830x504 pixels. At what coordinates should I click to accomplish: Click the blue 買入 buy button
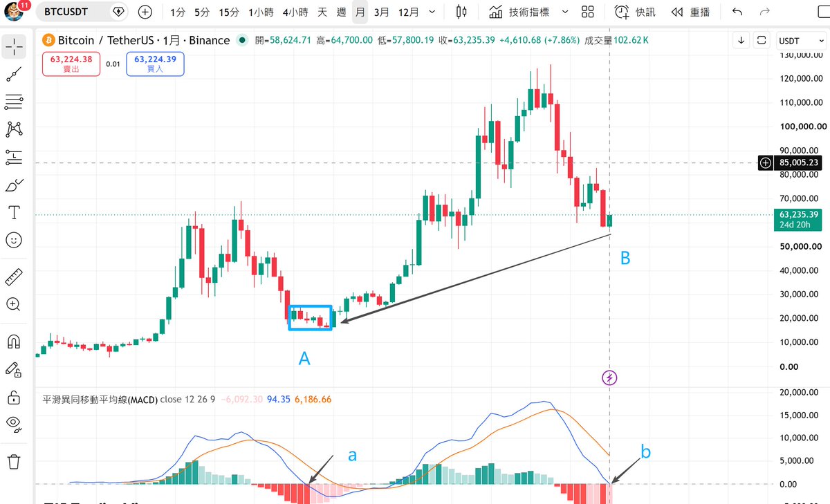coord(155,64)
